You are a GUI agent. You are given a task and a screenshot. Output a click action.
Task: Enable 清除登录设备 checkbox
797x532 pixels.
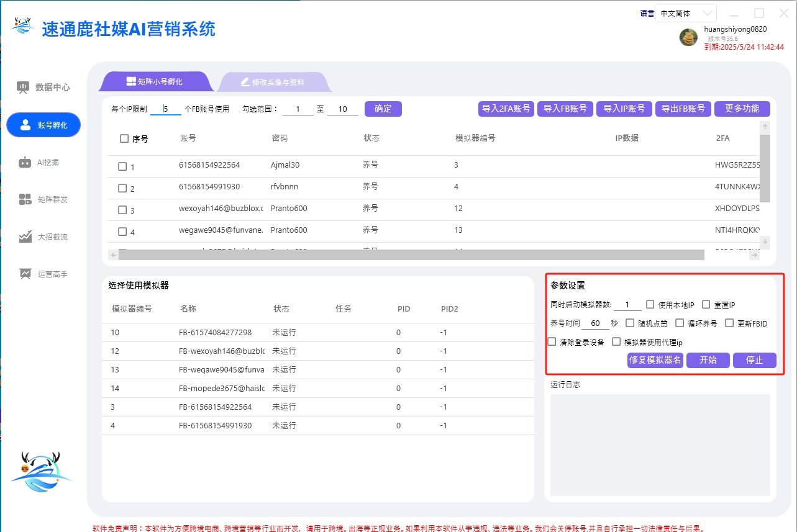click(552, 341)
